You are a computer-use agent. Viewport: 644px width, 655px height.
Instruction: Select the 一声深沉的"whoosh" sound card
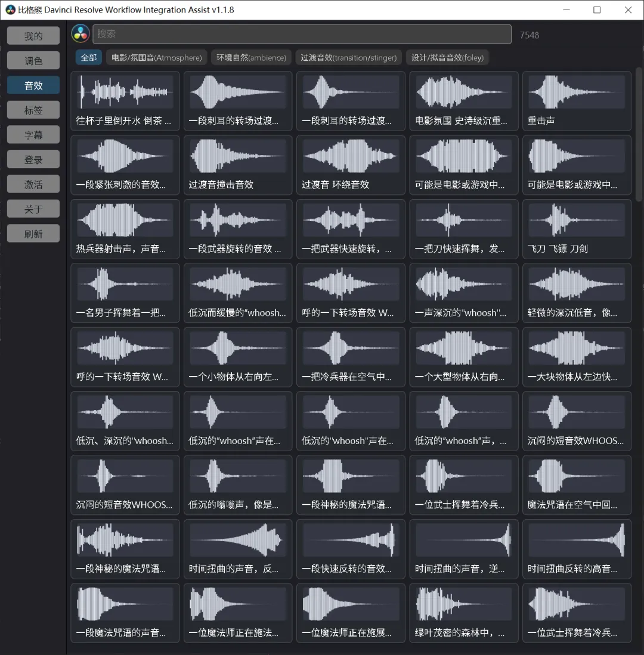coord(464,293)
